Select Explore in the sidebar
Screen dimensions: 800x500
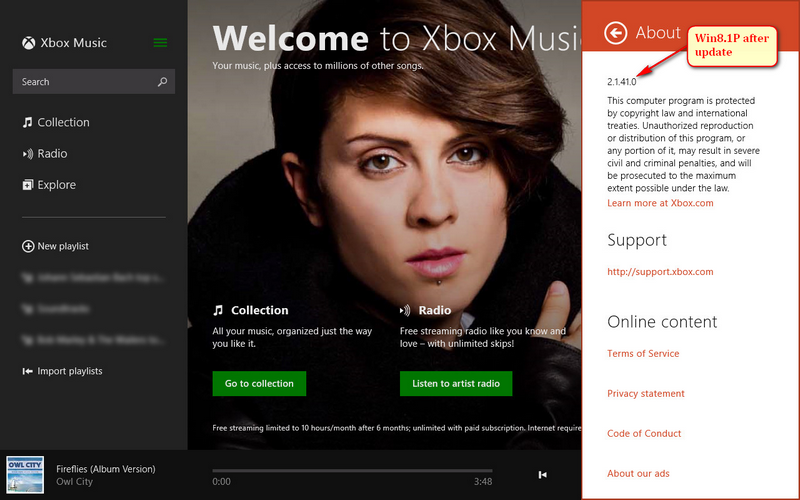[x=56, y=185]
